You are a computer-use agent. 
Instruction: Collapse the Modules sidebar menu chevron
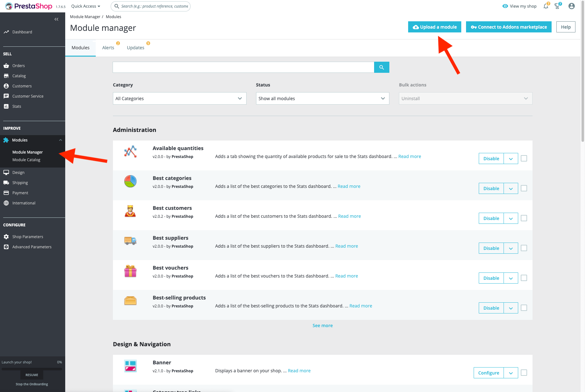click(x=60, y=140)
